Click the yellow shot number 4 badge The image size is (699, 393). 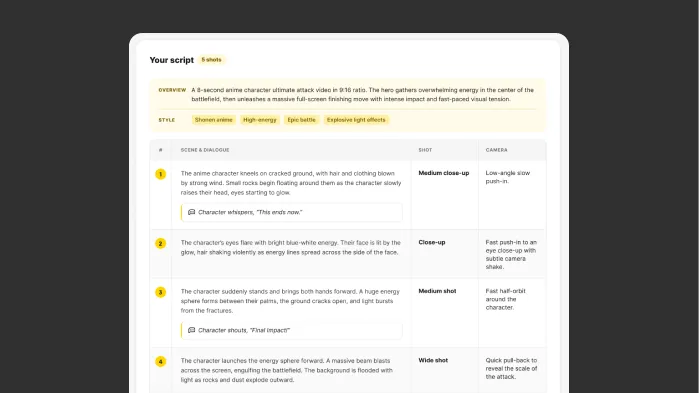pyautogui.click(x=160, y=361)
